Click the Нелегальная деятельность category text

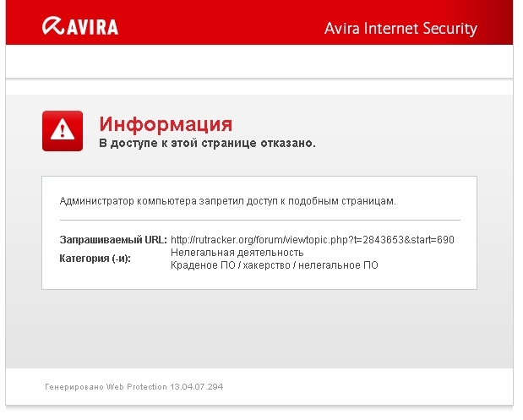point(237,253)
